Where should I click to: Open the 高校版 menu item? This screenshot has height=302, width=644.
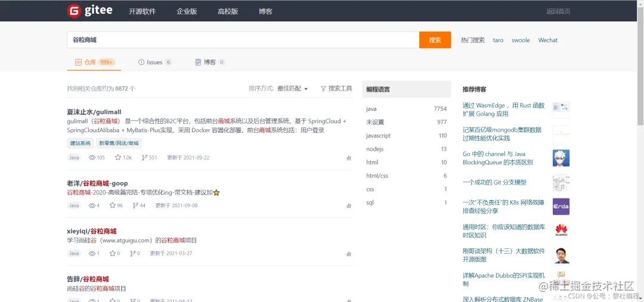[x=228, y=11]
